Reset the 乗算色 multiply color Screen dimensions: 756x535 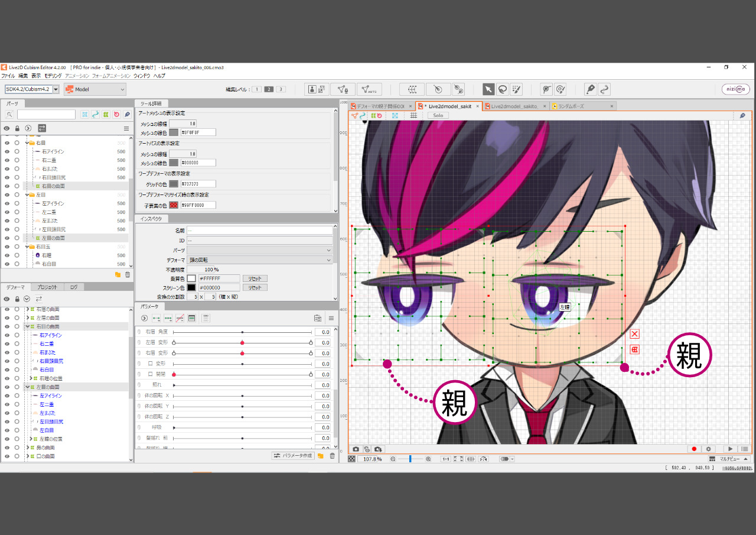coord(255,278)
